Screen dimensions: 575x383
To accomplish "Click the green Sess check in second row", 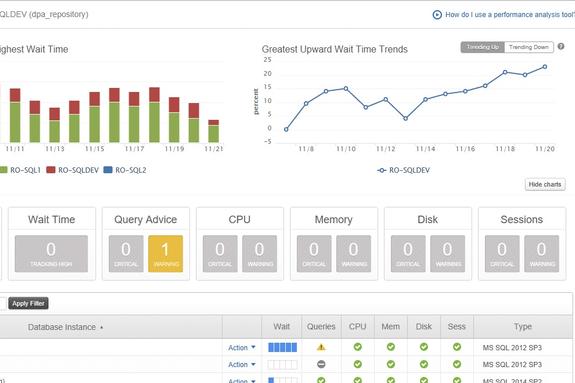I will click(x=457, y=364).
